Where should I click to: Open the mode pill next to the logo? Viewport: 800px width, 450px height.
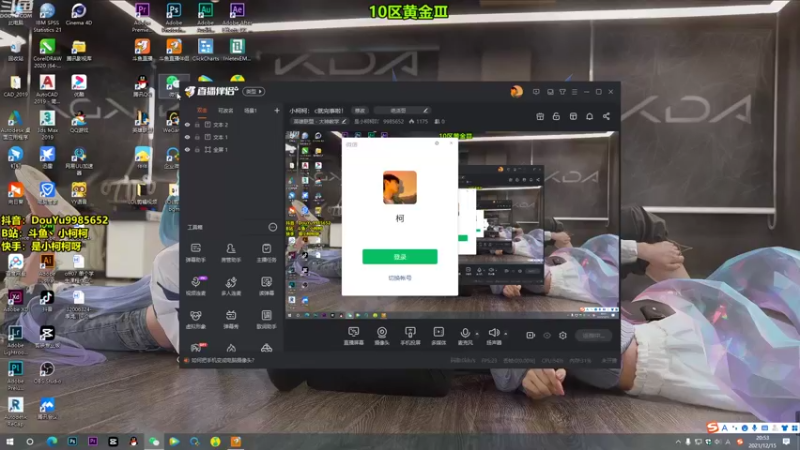click(254, 92)
